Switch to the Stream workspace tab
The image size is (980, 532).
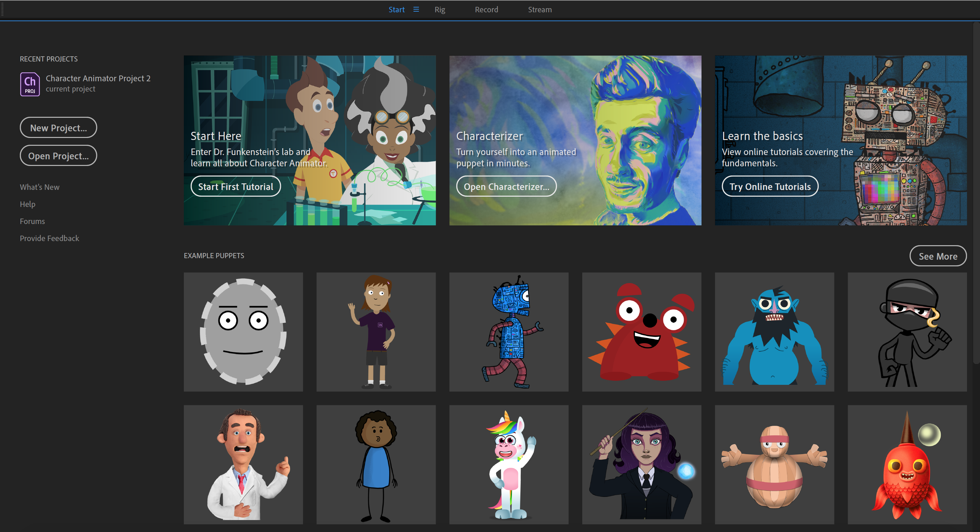coord(540,10)
